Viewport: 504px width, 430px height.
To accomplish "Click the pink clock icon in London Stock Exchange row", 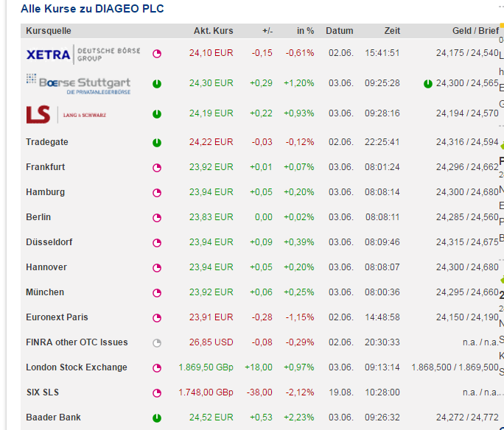I will pos(157,368).
